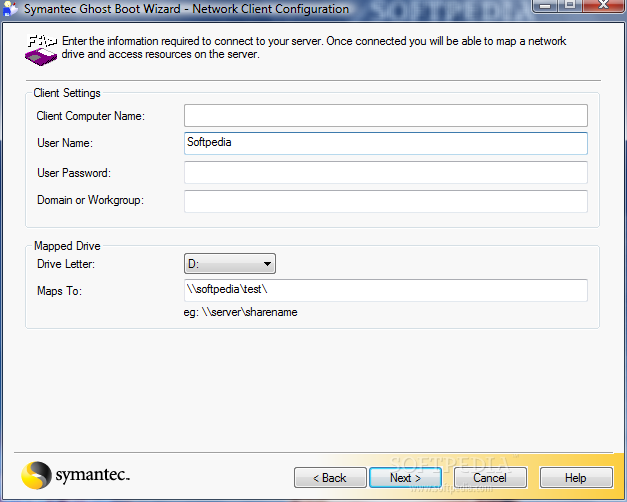The height and width of the screenshot is (502, 627).
Task: Click the 'Maps To:' label
Action: [59, 291]
